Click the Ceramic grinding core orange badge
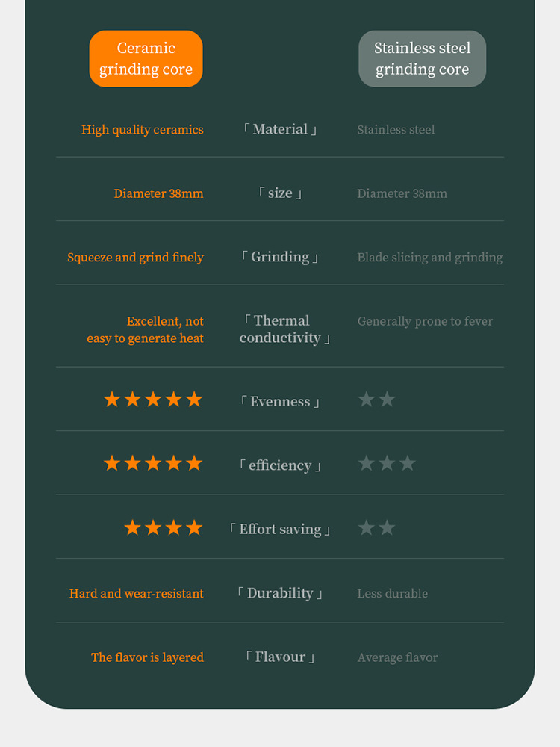The image size is (560, 747). click(x=146, y=59)
